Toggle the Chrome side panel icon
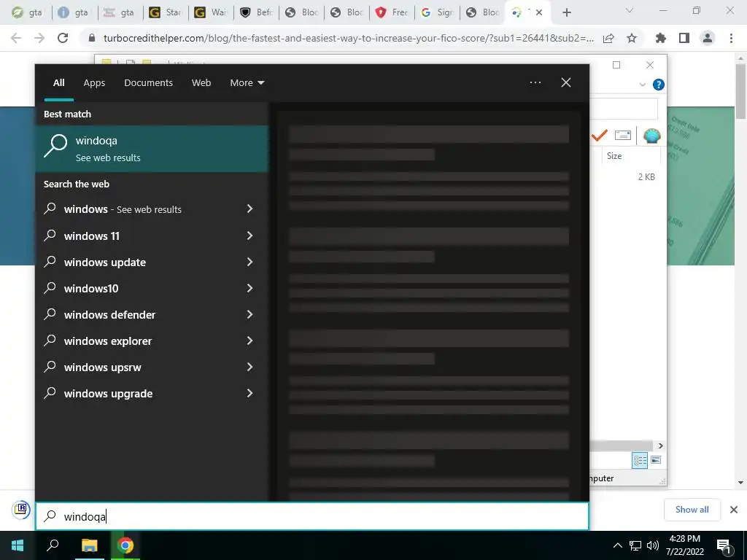747x560 pixels. point(684,38)
